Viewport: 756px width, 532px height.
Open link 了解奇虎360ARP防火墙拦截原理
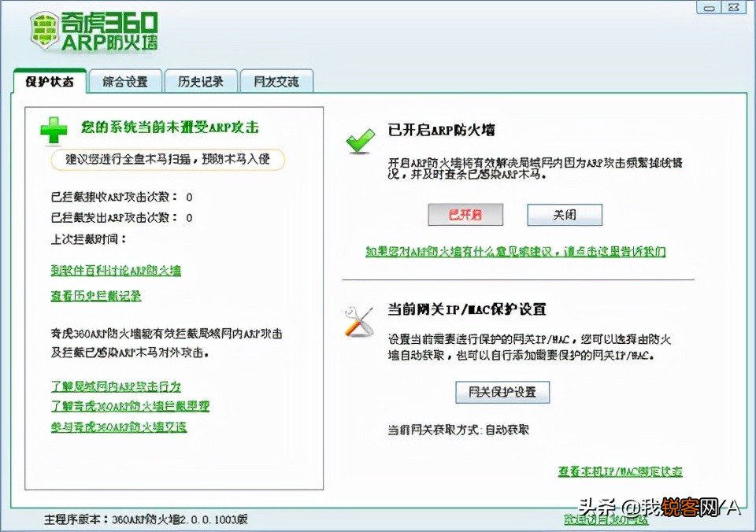pyautogui.click(x=130, y=406)
